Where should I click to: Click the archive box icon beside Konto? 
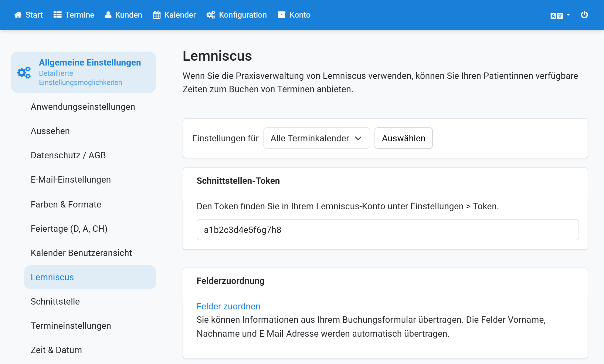pos(282,15)
